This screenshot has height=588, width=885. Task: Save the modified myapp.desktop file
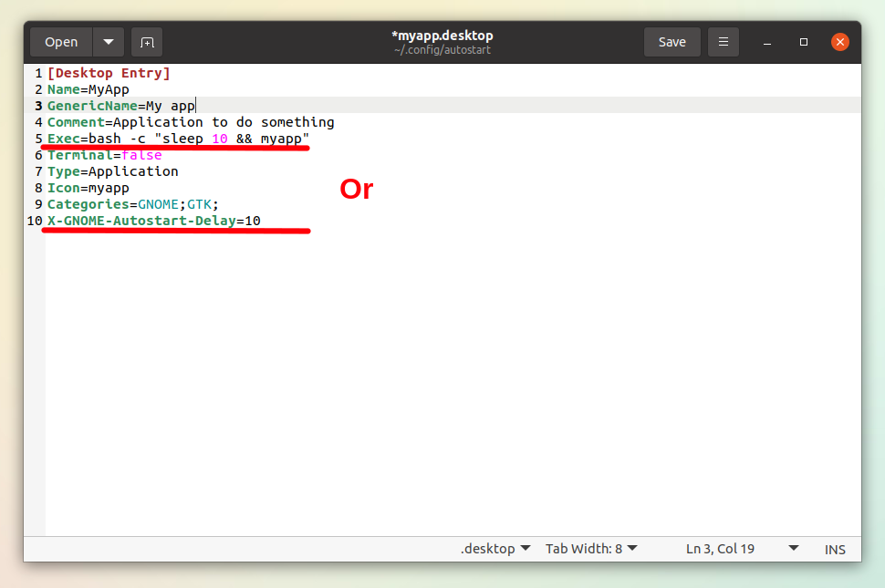672,41
